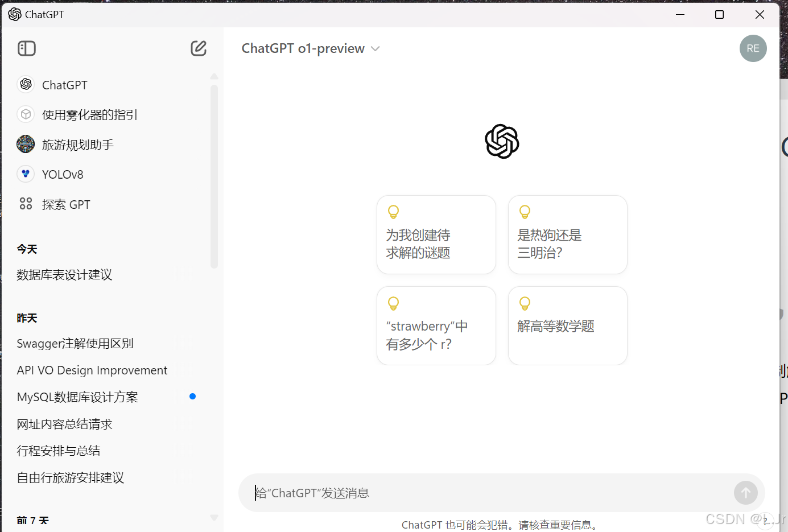
Task: Click the ChatGPT logo icon in the sidebar
Action: [26, 84]
